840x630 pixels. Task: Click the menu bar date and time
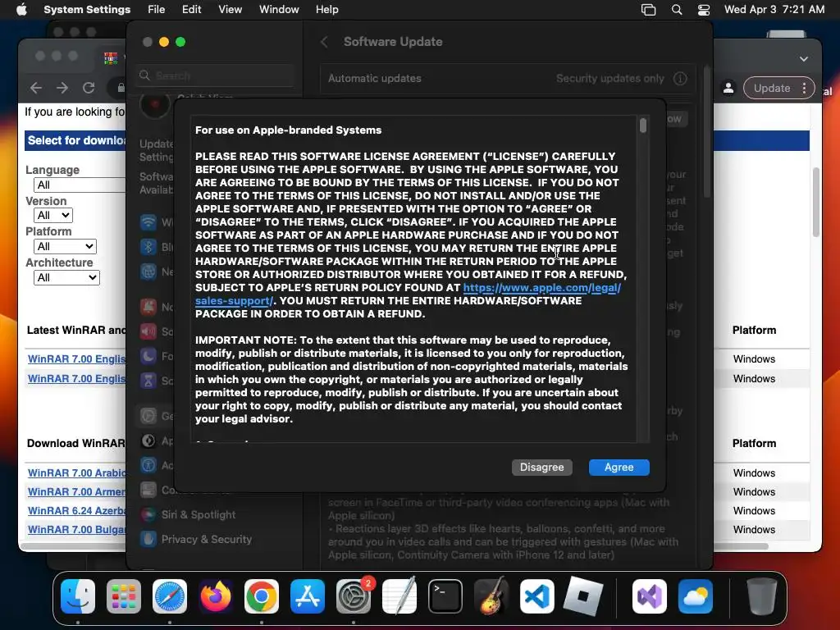point(774,10)
